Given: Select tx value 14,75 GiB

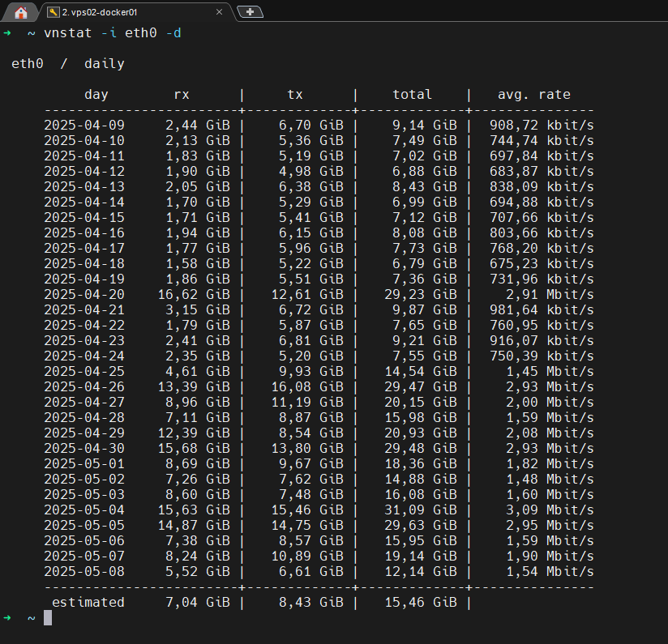Looking at the screenshot, I should pyautogui.click(x=307, y=525).
